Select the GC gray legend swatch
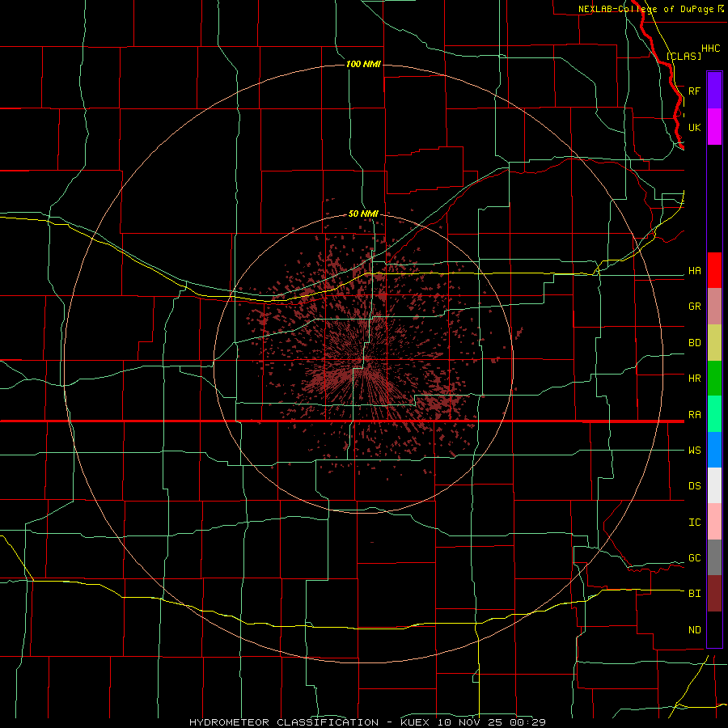The image size is (728, 728). point(714,557)
